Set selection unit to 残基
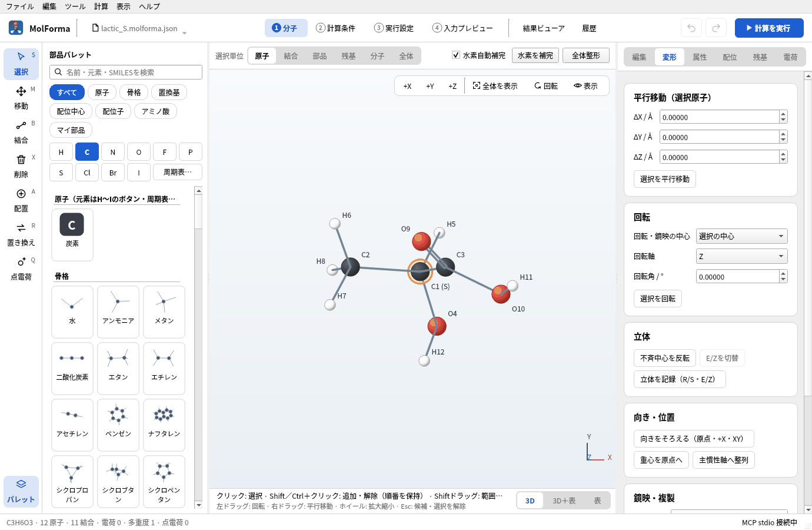The image size is (812, 530). coord(348,56)
